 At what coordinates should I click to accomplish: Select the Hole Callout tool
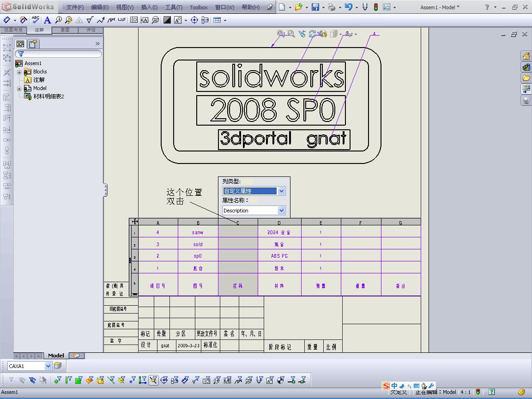point(121,20)
